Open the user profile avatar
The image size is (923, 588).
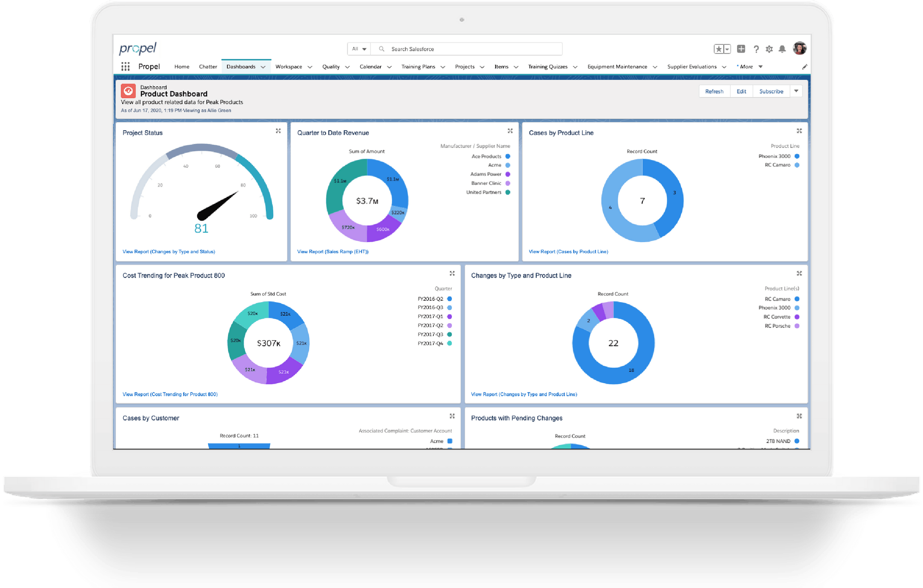799,48
